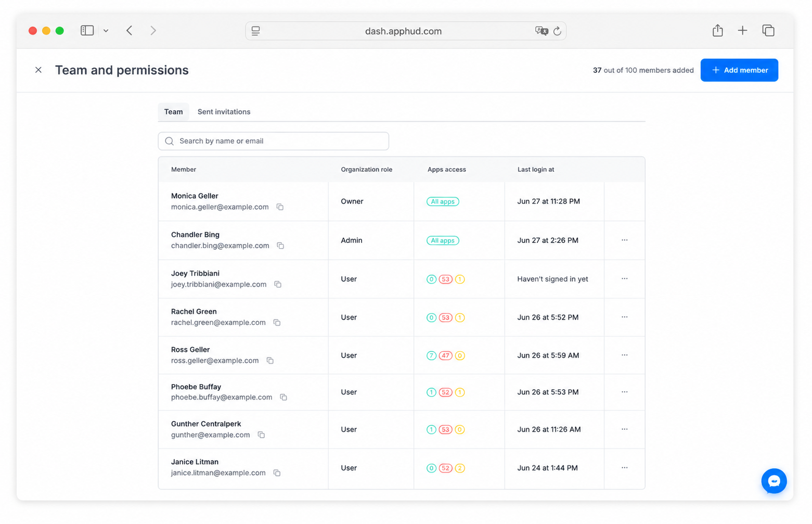
Task: Click "Haven't signed in yet" text
Action: coord(552,279)
